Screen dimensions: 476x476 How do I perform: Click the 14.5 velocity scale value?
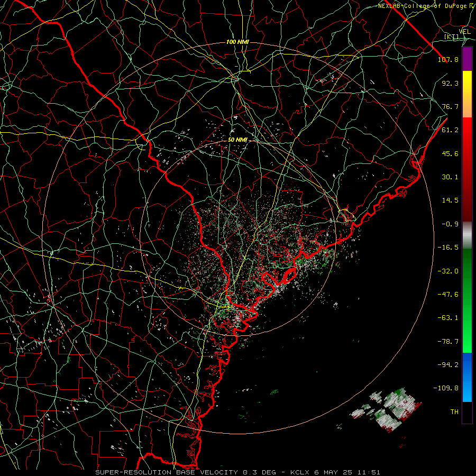[x=450, y=200]
